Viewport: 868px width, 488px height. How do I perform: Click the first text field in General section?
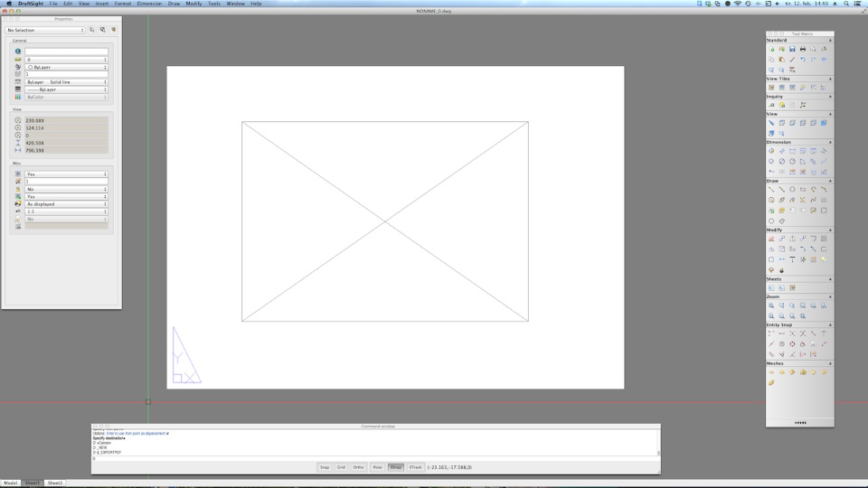click(x=66, y=52)
